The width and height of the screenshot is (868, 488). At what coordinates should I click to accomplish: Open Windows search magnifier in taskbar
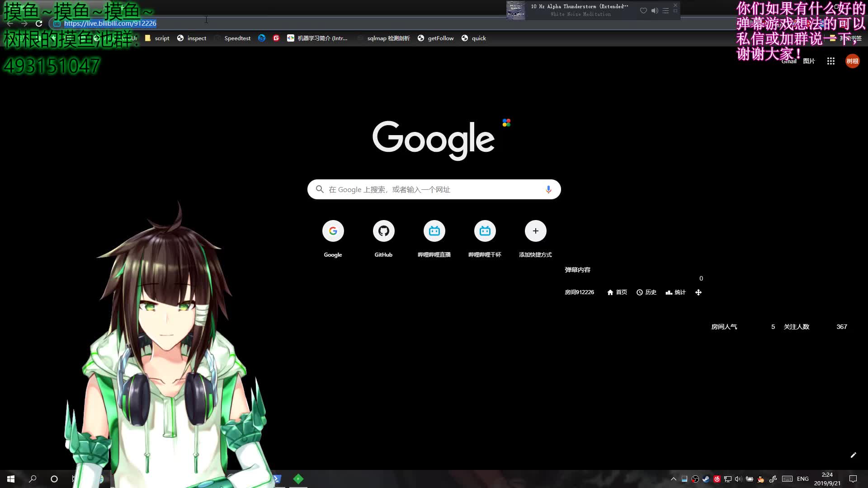pyautogui.click(x=33, y=479)
